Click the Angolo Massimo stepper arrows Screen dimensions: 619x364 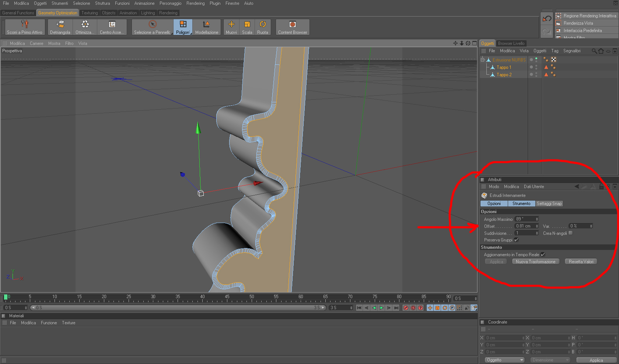pos(537,219)
